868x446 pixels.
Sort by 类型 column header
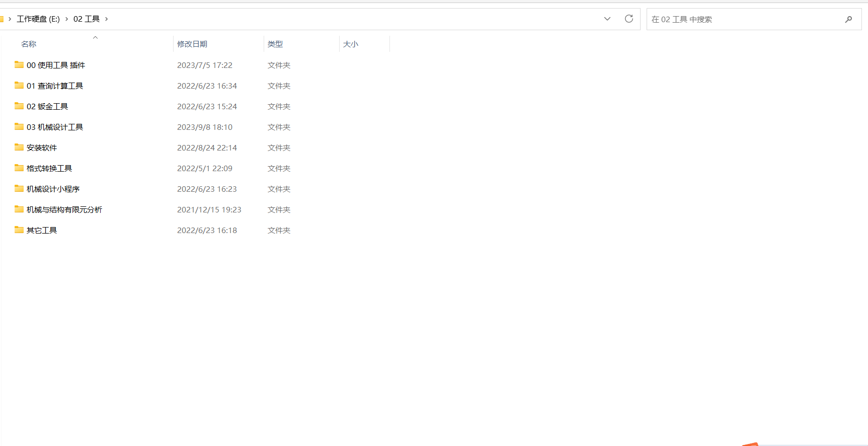[275, 44]
